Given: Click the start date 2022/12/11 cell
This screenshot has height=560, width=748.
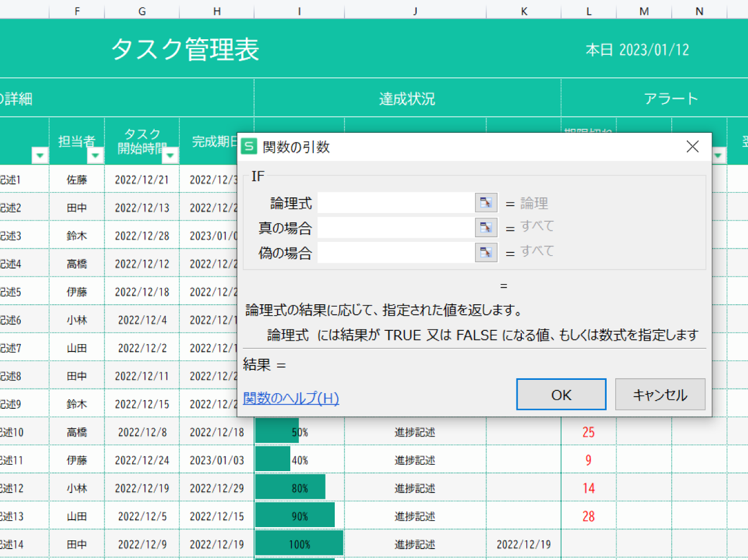Looking at the screenshot, I should 142,376.
